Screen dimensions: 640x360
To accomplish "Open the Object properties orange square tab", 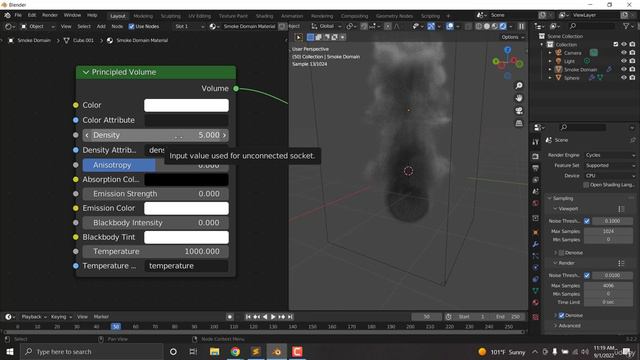I will point(536,232).
